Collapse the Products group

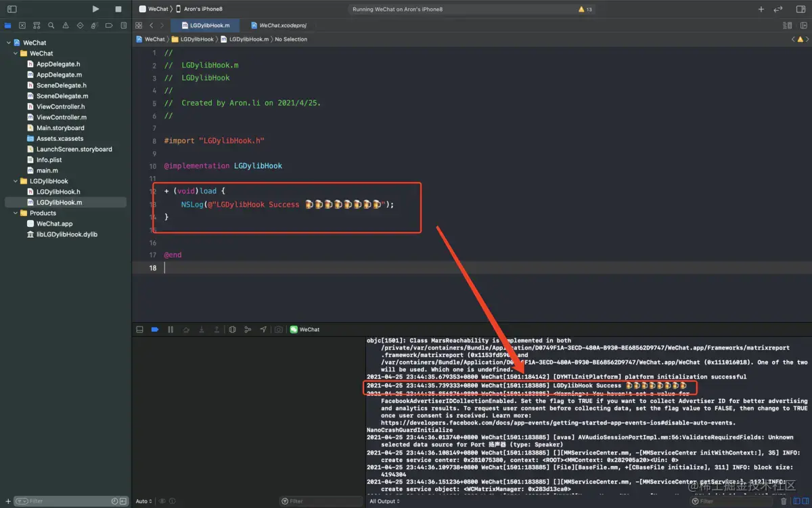(16, 213)
